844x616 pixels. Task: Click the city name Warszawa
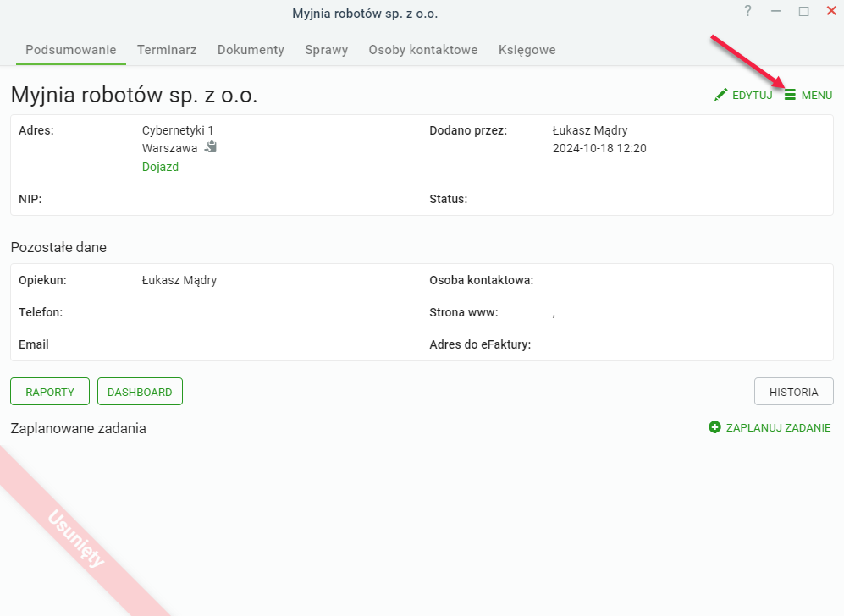pos(169,148)
